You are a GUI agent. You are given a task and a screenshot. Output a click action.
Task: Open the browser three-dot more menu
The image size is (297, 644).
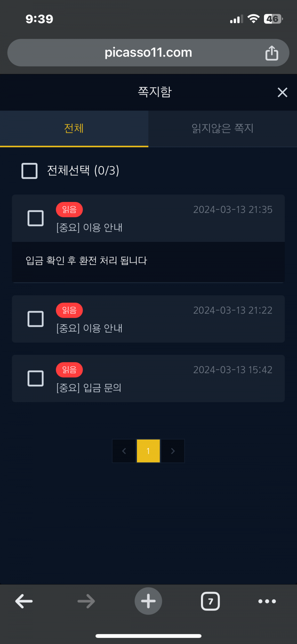coord(267,601)
